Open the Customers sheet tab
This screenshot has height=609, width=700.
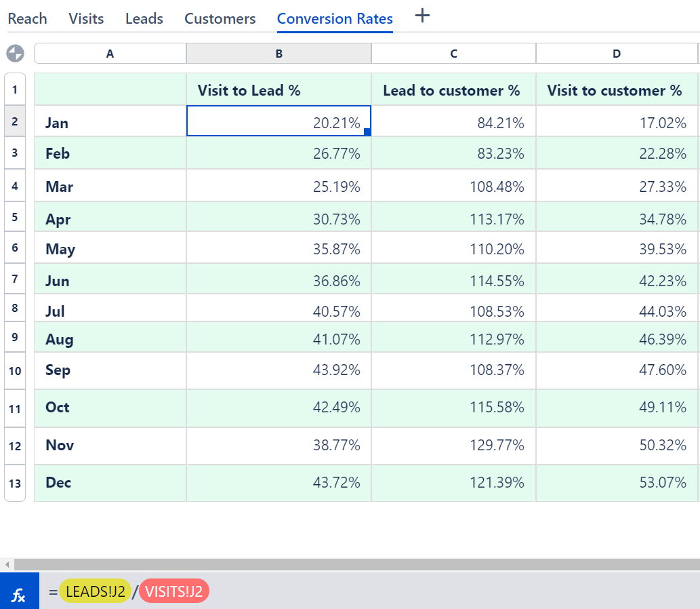(x=219, y=18)
